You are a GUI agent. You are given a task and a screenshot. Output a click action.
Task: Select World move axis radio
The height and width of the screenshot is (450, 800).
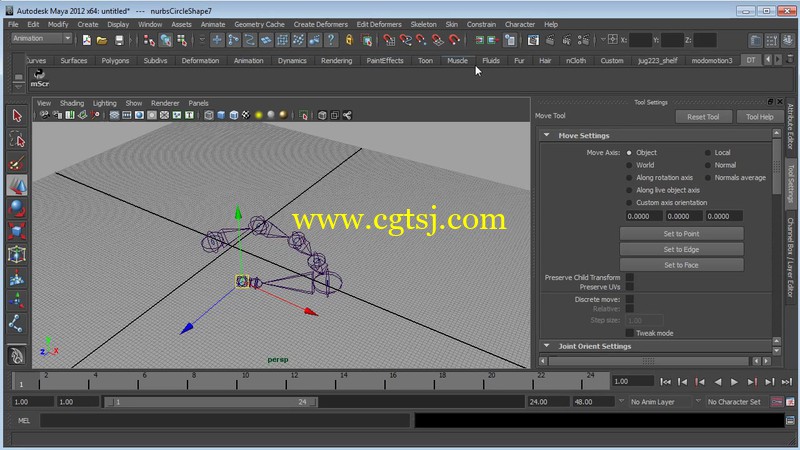point(629,165)
